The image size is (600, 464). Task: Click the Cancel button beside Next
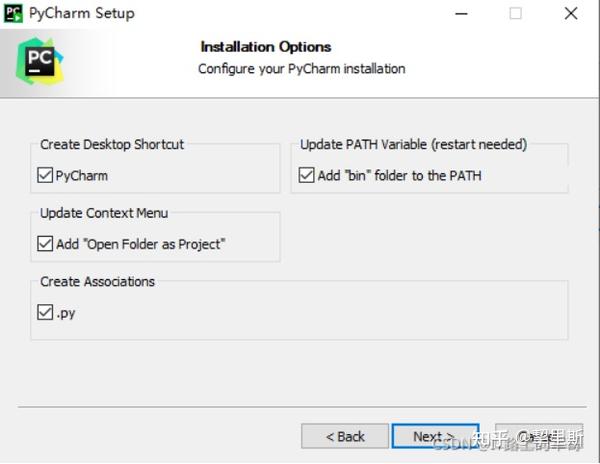[x=540, y=437]
